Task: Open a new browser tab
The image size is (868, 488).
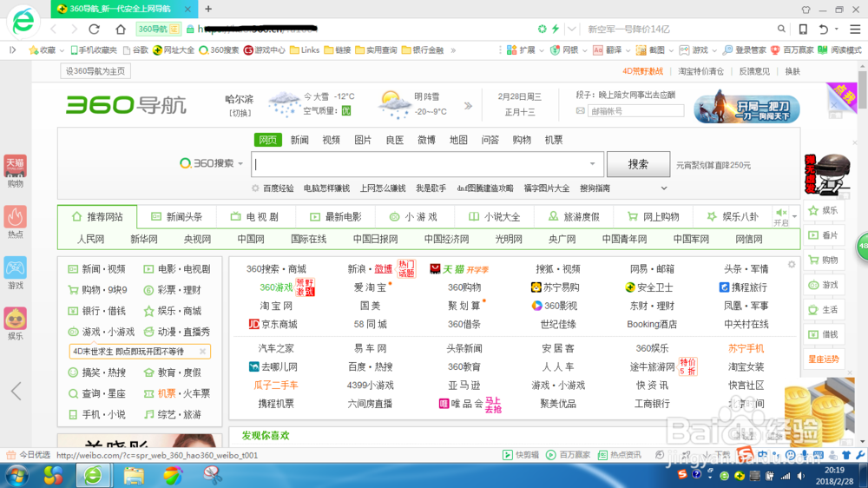Action: (208, 9)
